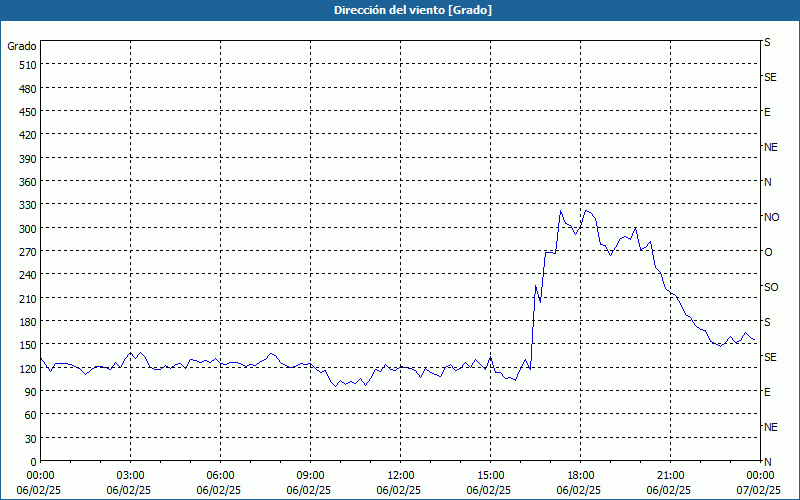
Task: Click the '0' y-axis value
Action: (x=34, y=462)
